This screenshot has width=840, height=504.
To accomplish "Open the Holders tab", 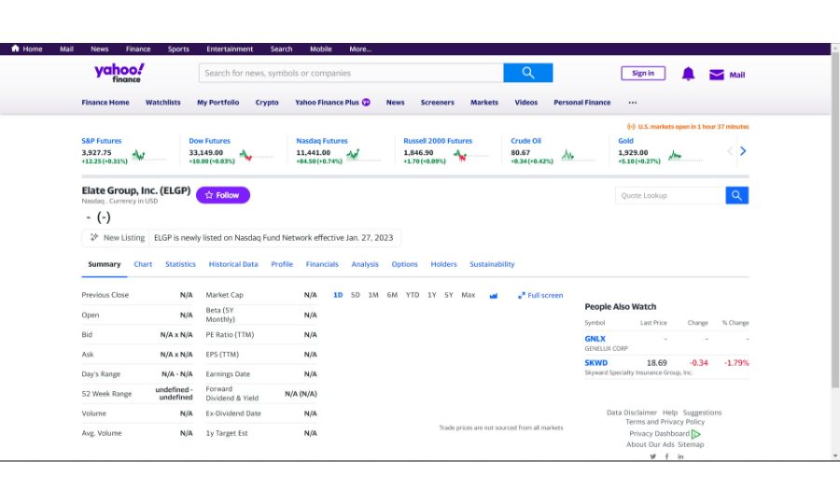I will (443, 264).
